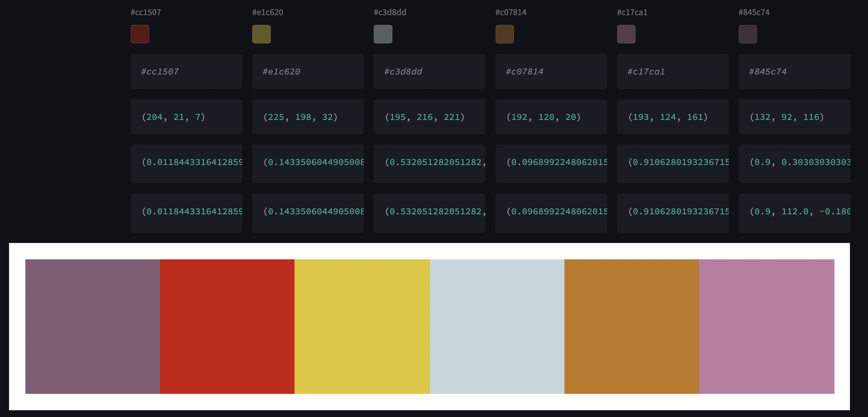Click the #c07814 brown color swatch
Viewport: 868px width, 417px height.
coord(504,34)
